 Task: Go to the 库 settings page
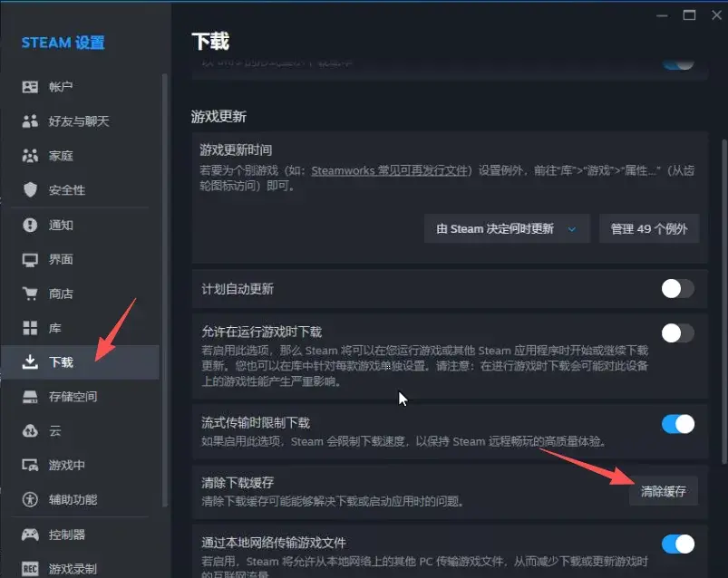[x=80, y=328]
